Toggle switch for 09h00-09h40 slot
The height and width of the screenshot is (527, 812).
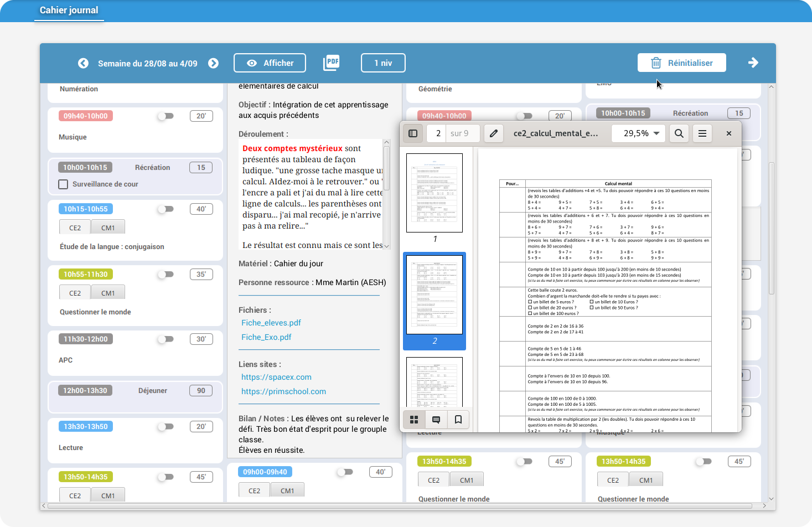click(x=345, y=472)
